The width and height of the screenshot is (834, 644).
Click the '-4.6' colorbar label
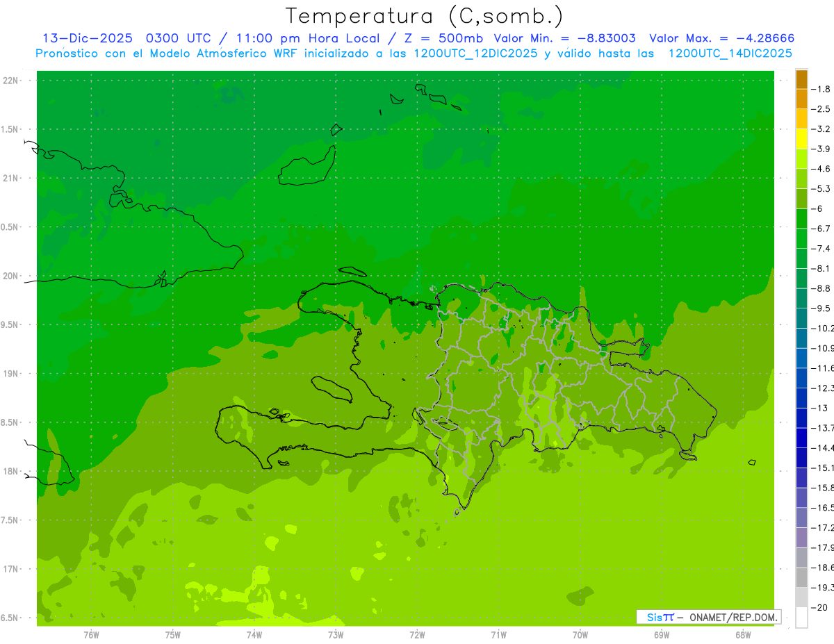820,169
